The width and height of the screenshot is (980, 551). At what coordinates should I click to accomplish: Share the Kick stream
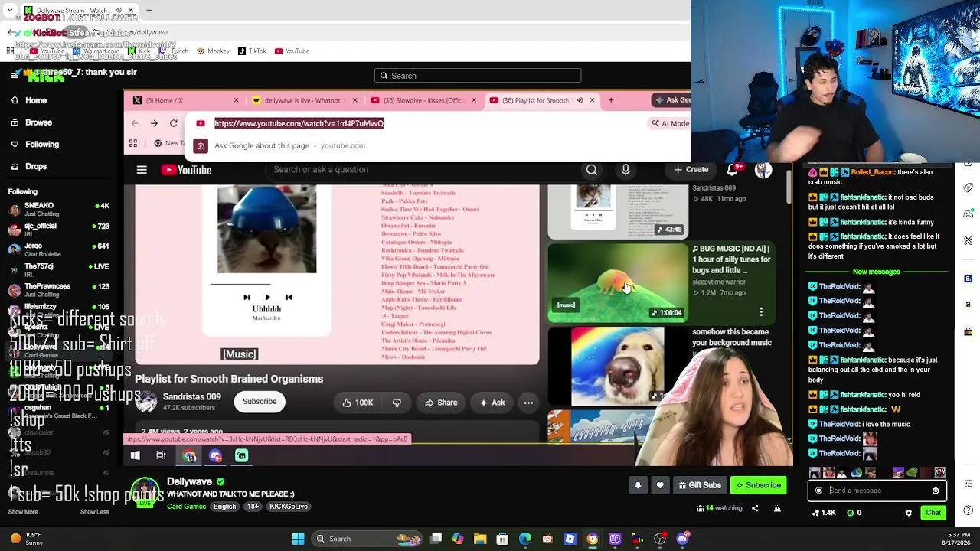[x=756, y=508]
